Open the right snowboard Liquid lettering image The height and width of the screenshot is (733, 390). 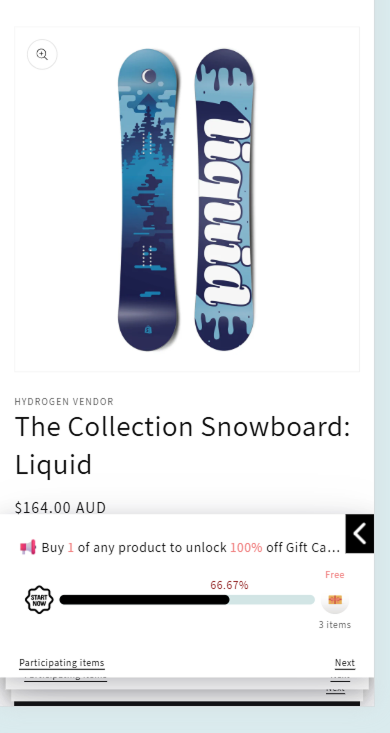(224, 200)
